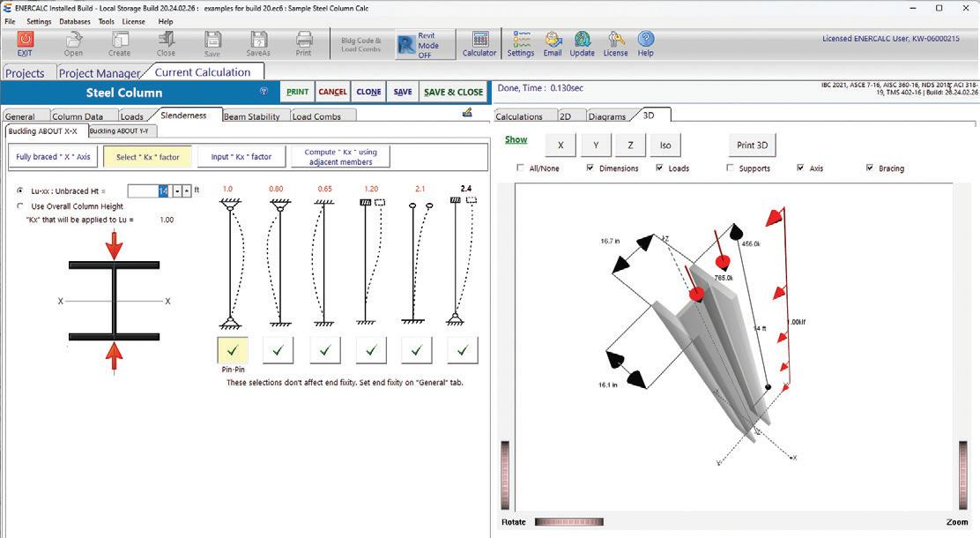Switch to the Projects tab
The image size is (980, 538).
[25, 72]
